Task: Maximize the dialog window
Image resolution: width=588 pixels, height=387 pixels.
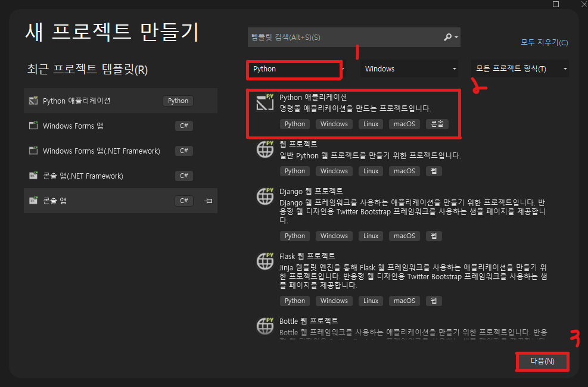Action: tap(556, 4)
